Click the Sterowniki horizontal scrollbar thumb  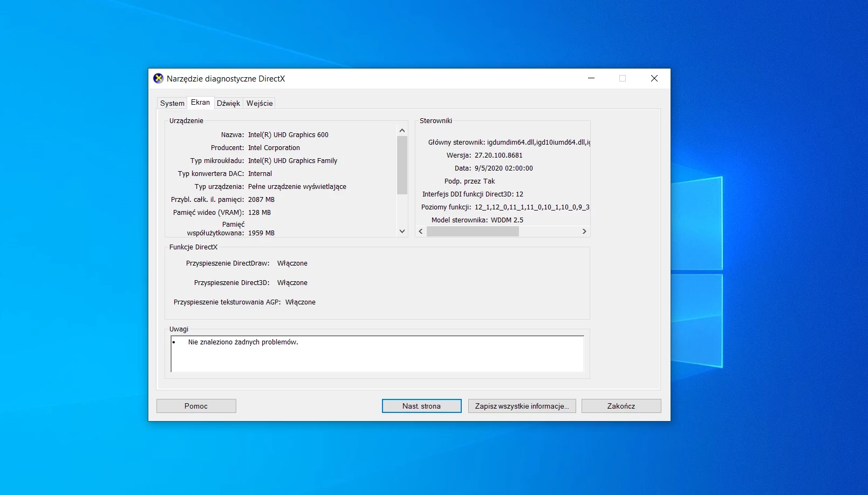(x=473, y=231)
